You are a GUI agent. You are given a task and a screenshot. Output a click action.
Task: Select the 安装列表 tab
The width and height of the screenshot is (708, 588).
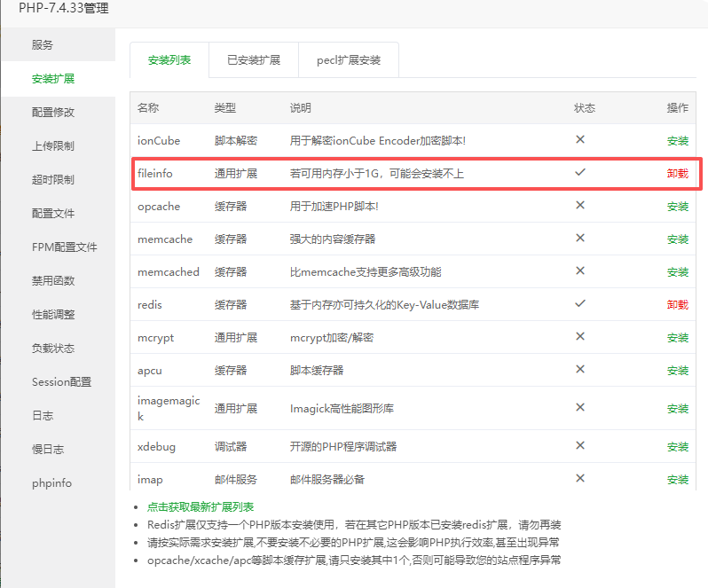169,60
